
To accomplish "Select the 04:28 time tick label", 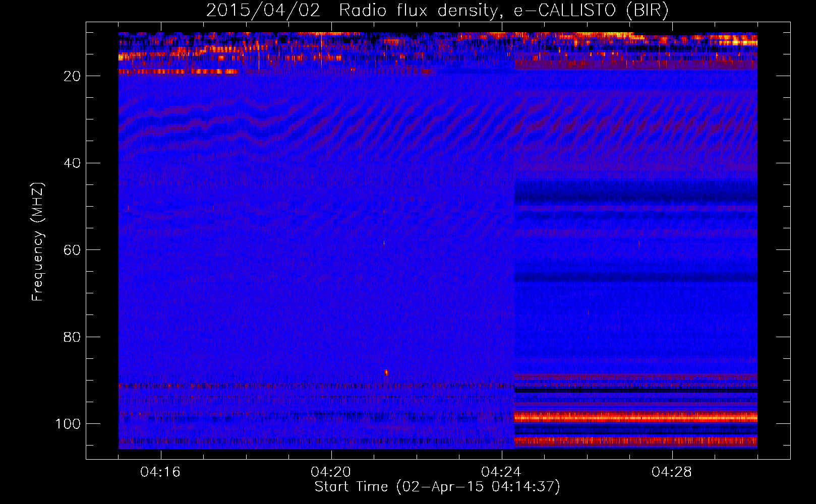I will coord(672,472).
